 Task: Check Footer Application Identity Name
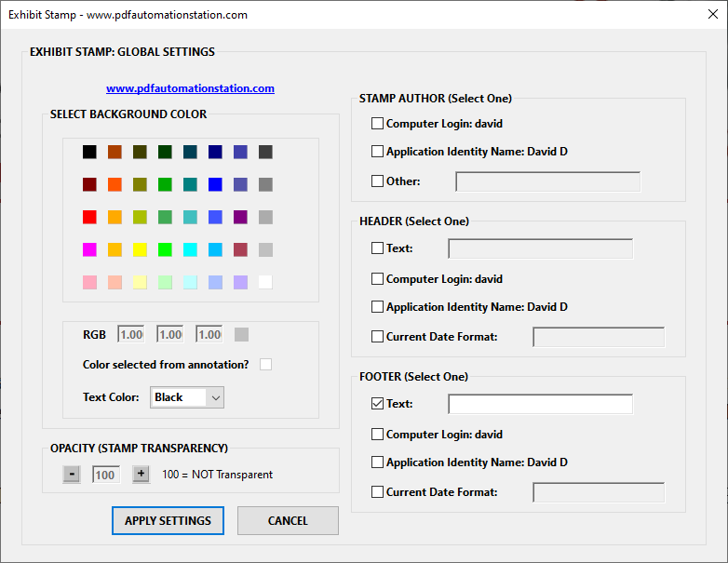click(x=377, y=462)
